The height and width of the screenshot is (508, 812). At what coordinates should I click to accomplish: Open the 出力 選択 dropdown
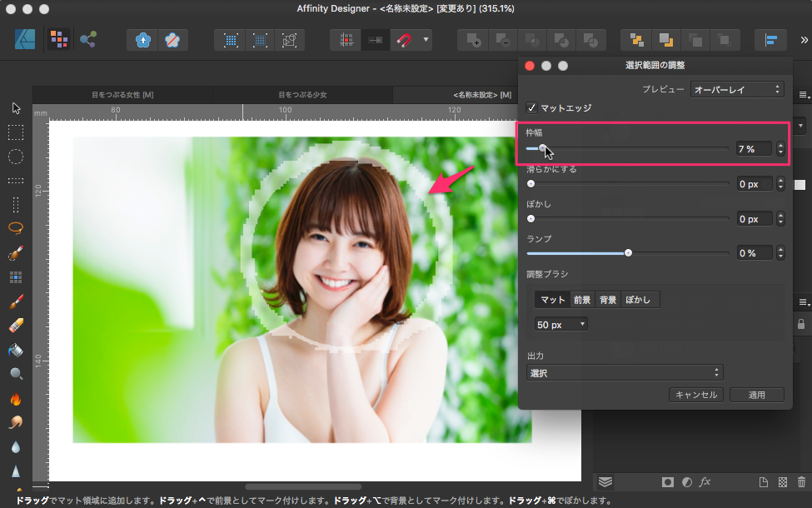pyautogui.click(x=625, y=373)
